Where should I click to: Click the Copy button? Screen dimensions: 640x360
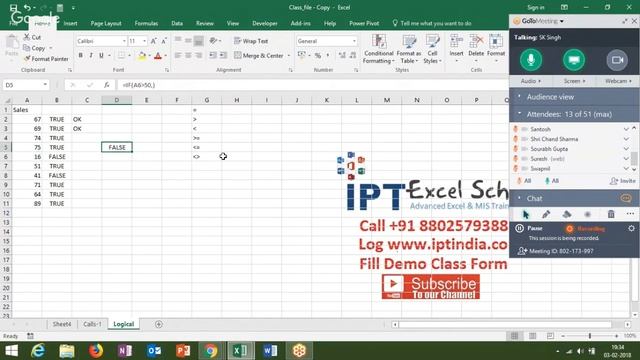[35, 48]
